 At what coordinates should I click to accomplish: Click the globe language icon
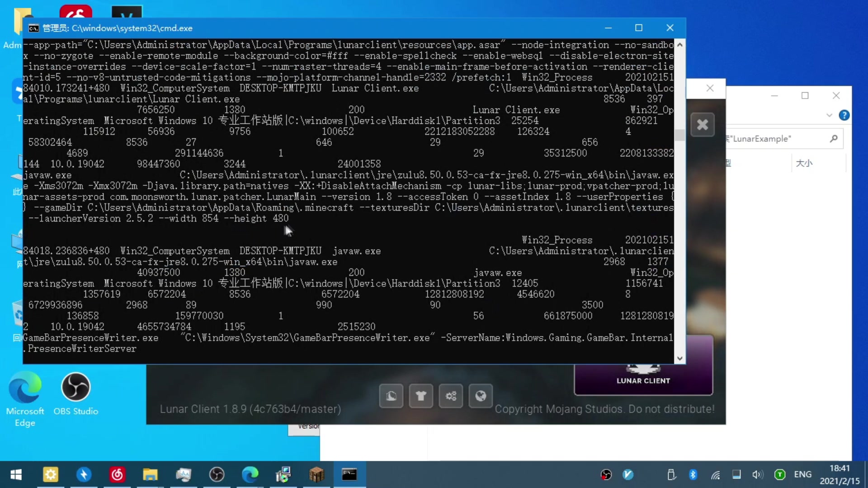click(x=481, y=396)
